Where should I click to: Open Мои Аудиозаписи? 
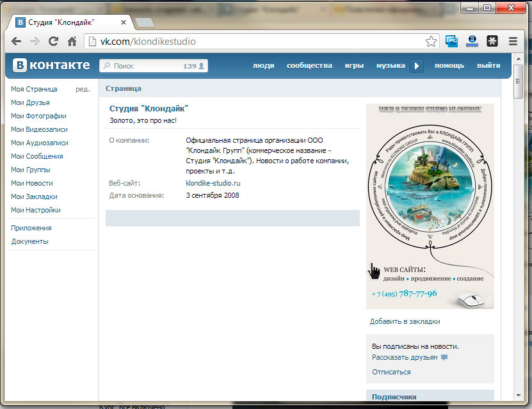(39, 143)
